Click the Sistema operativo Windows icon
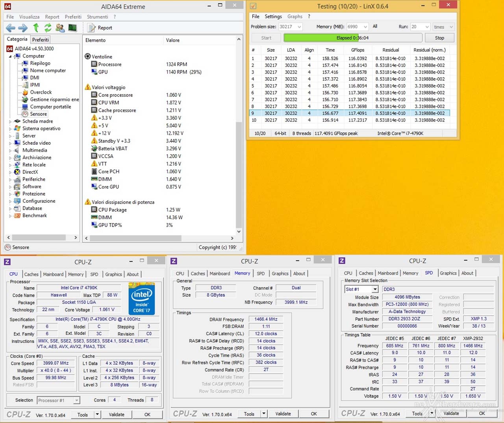The height and width of the screenshot is (423, 504). click(x=17, y=128)
